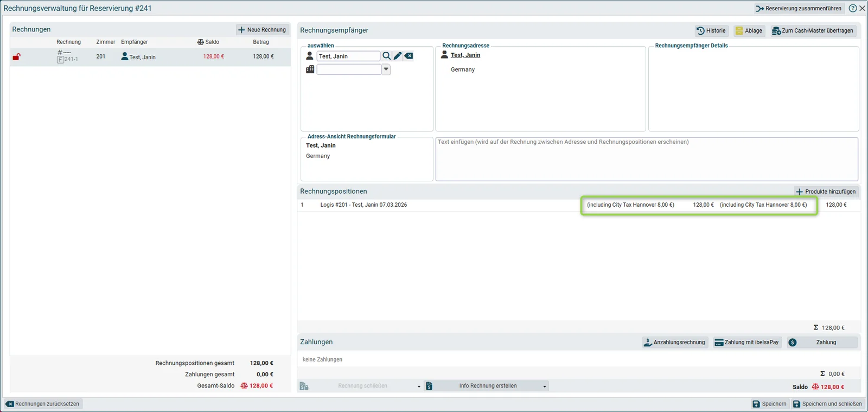This screenshot has height=412, width=868.
Task: Click the Saldo balance scale column icon
Action: point(200,42)
